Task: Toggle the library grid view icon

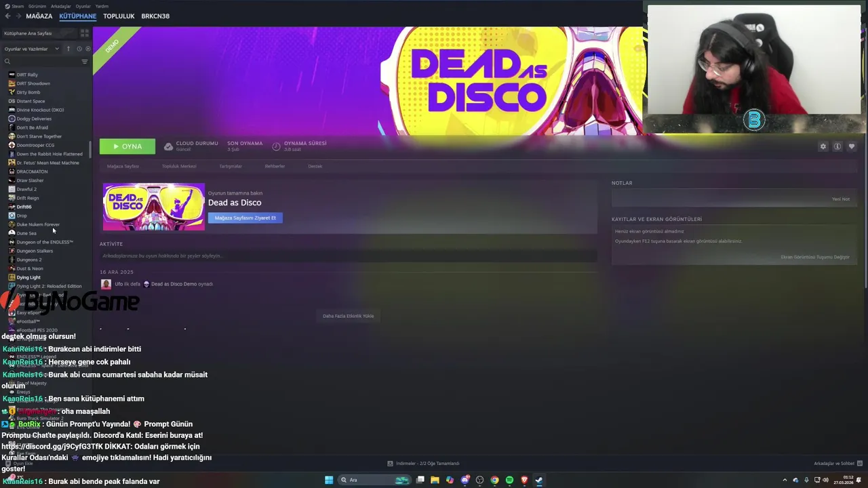Action: tap(85, 33)
